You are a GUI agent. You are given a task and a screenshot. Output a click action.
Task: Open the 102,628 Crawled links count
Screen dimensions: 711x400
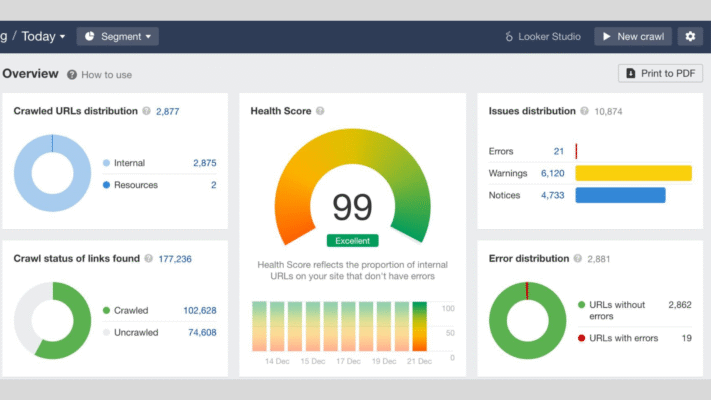point(202,310)
